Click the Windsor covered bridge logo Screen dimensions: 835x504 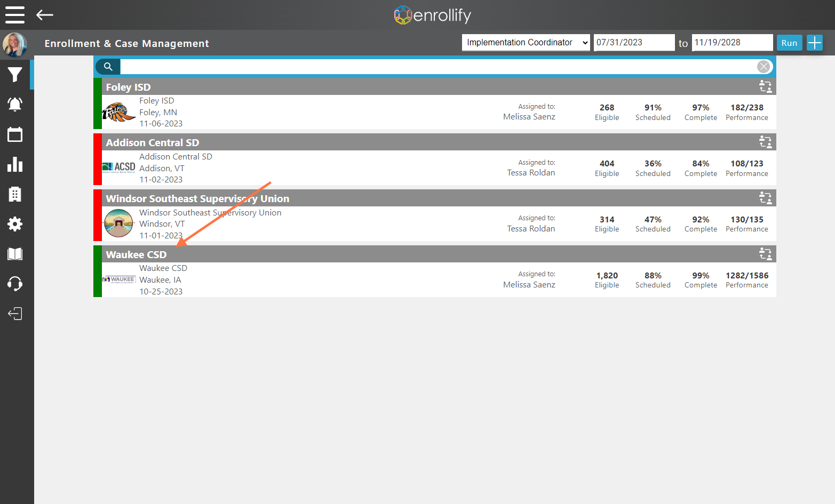(118, 223)
